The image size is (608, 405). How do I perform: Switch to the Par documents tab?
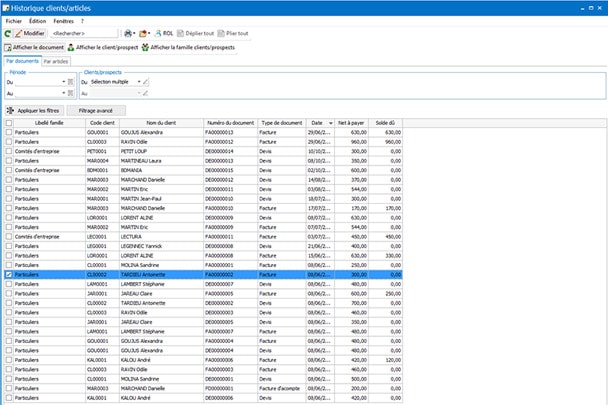click(x=22, y=61)
